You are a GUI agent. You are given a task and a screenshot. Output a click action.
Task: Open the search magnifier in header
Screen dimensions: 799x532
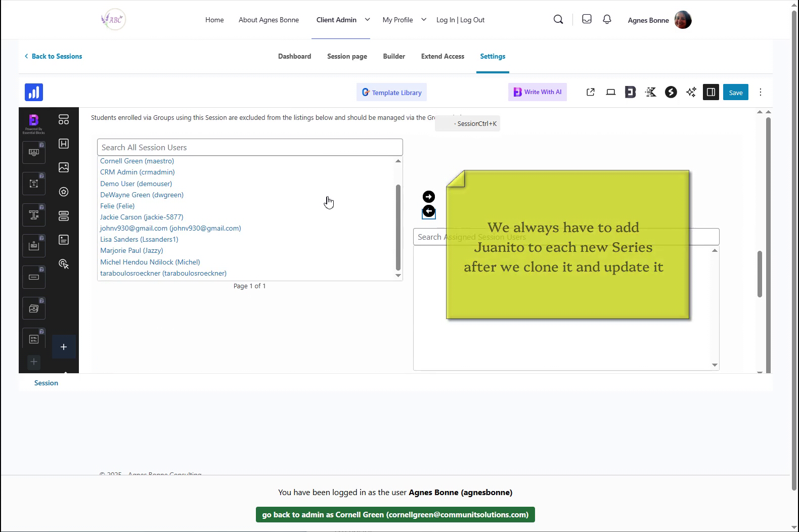pyautogui.click(x=558, y=19)
